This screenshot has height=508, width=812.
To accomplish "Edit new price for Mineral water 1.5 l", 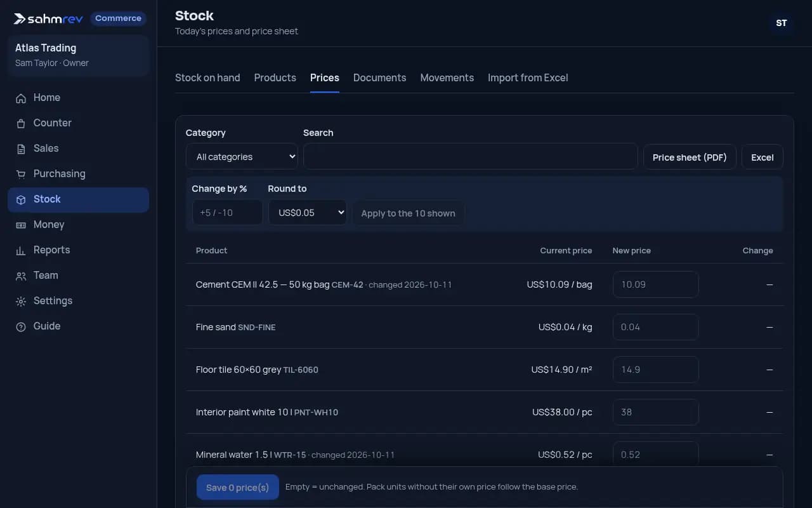I will point(656,454).
